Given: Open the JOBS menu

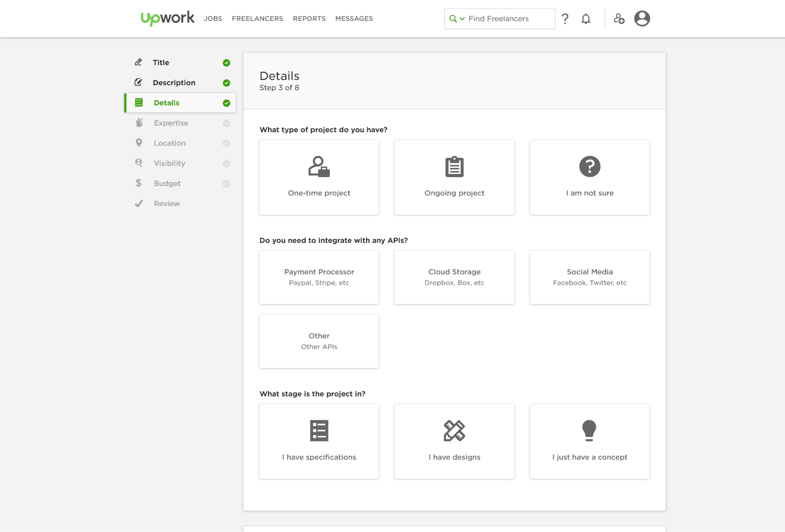Looking at the screenshot, I should pyautogui.click(x=213, y=18).
